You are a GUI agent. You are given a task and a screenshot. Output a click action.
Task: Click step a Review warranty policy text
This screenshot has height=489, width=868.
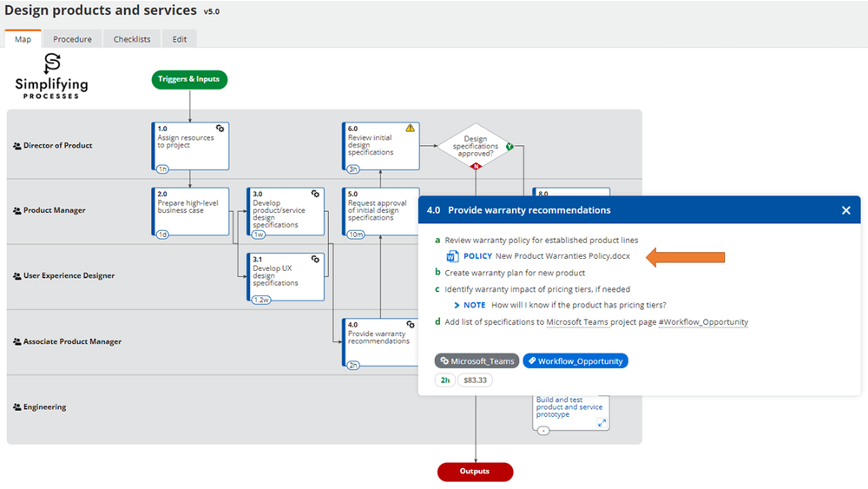coord(542,241)
